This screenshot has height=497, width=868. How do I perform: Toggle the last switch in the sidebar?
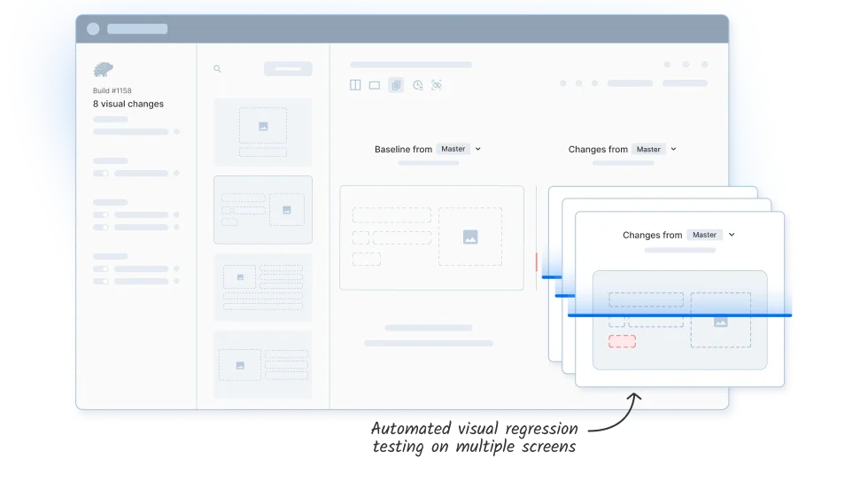101,281
